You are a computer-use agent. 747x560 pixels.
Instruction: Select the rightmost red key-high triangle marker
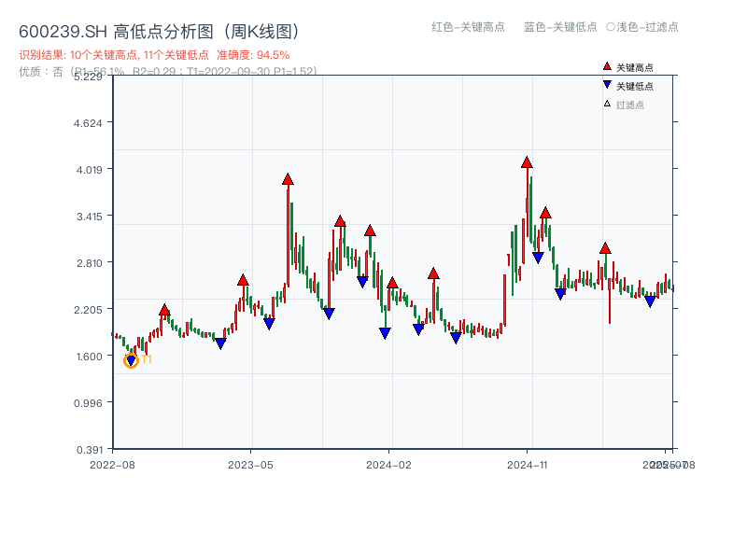tap(605, 246)
